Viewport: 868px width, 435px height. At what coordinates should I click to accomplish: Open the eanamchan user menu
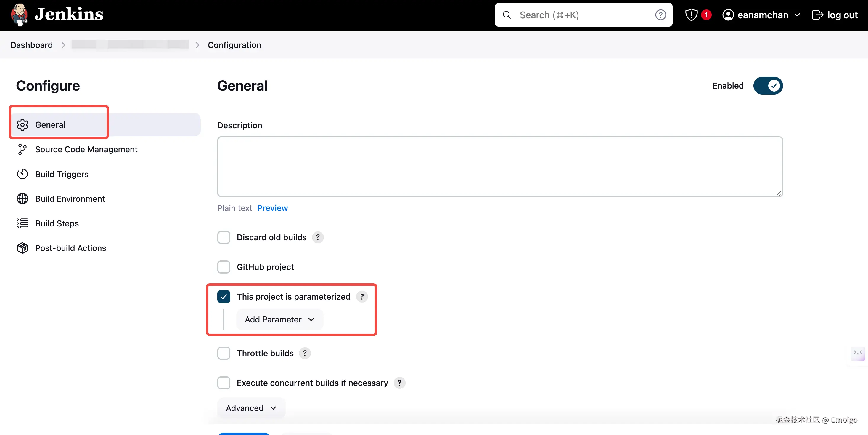[761, 15]
